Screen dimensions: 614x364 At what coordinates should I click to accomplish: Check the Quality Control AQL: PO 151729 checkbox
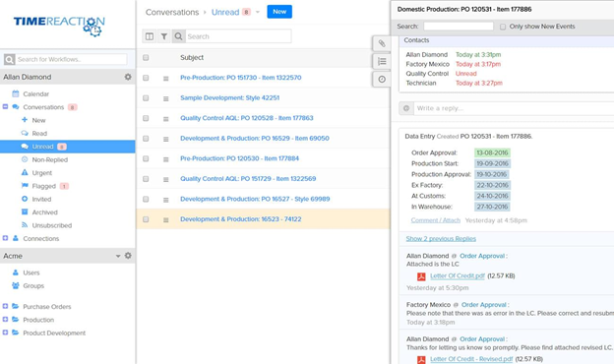point(146,179)
